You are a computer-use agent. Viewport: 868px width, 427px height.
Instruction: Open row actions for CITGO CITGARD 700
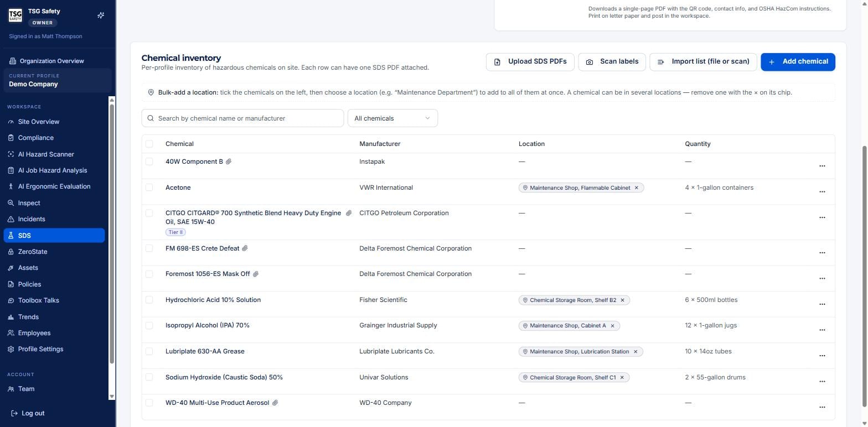coord(822,217)
